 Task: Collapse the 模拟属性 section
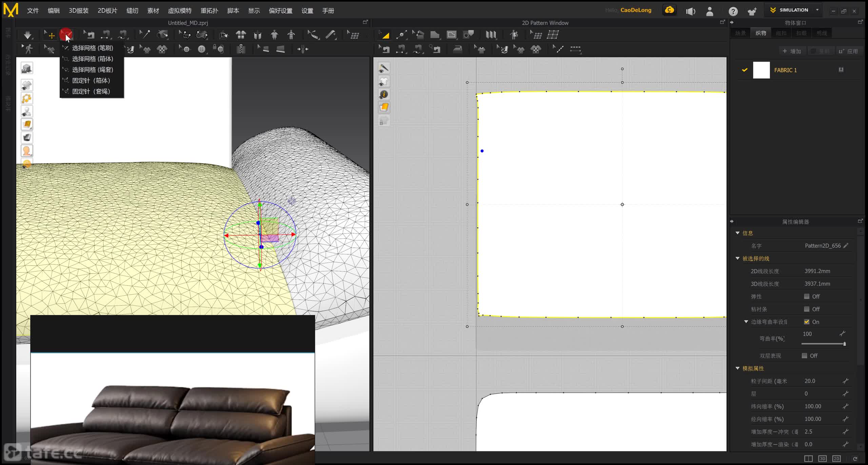737,368
